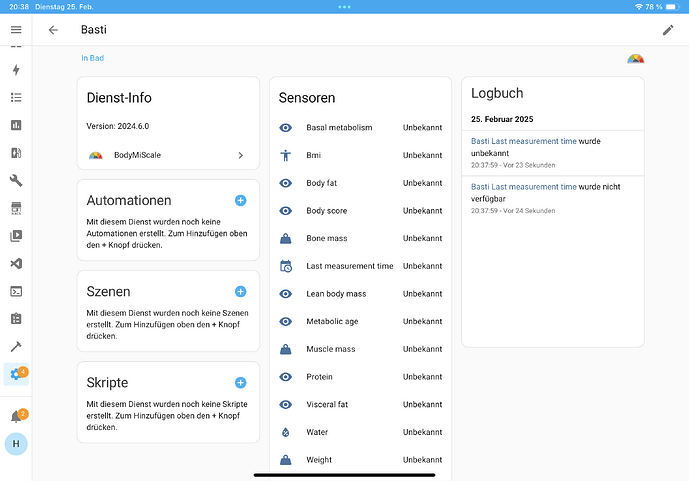The width and height of the screenshot is (689, 481).
Task: Open Settings gear with badge in sidebar
Action: coord(16,374)
